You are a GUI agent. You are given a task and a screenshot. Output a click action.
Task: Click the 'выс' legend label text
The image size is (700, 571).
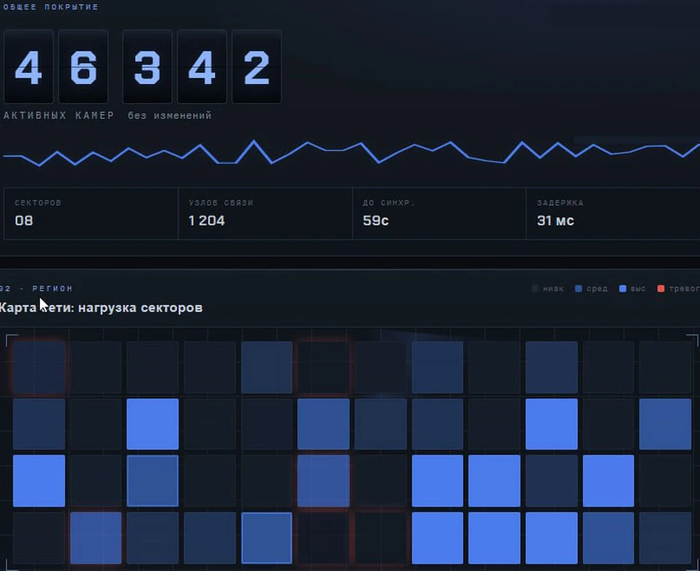638,288
